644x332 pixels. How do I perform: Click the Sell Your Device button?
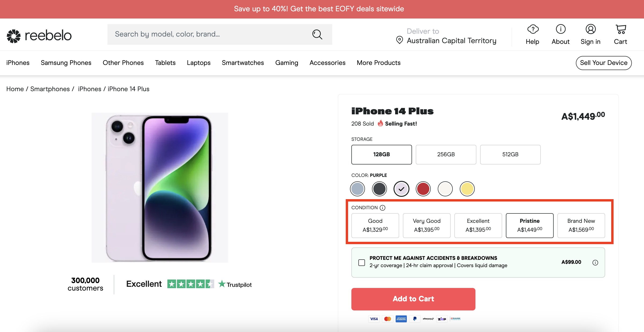click(604, 63)
